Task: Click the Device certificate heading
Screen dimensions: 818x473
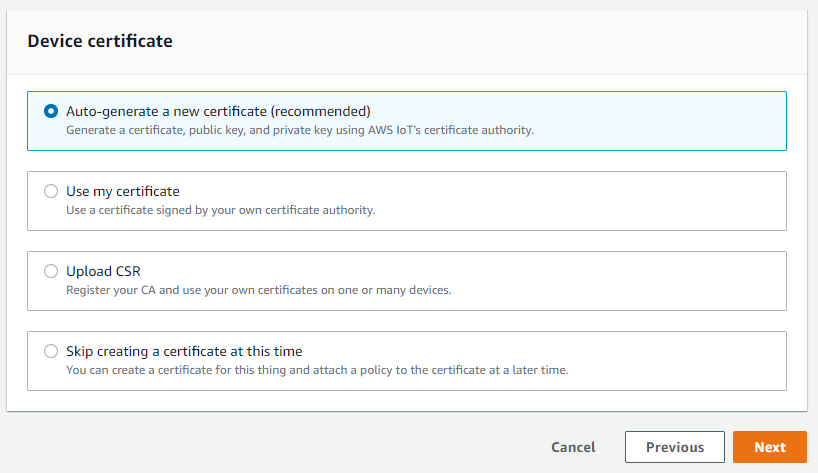Action: tap(100, 41)
